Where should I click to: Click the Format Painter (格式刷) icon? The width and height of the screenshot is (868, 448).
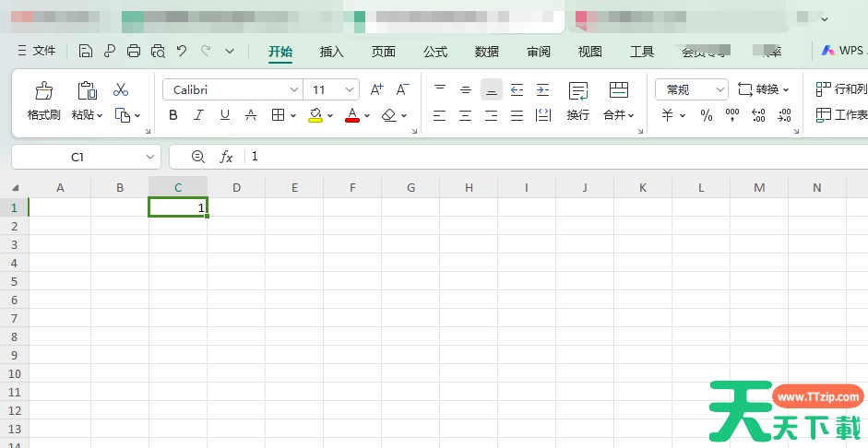pyautogui.click(x=43, y=90)
